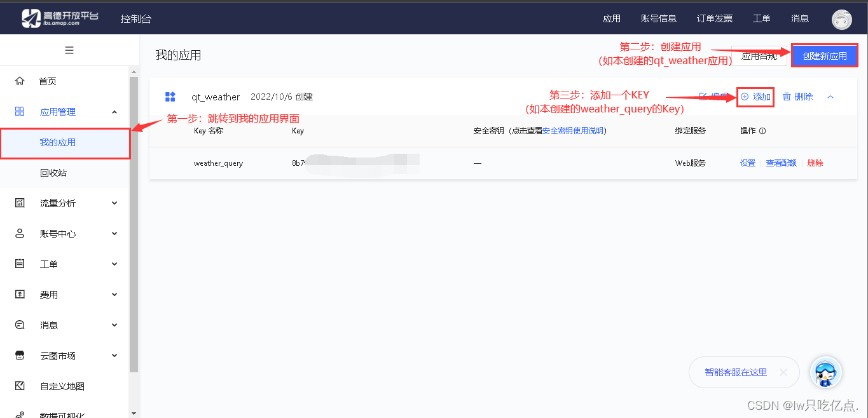Open the smart customer service robot
This screenshot has width=868, height=418.
pos(825,372)
